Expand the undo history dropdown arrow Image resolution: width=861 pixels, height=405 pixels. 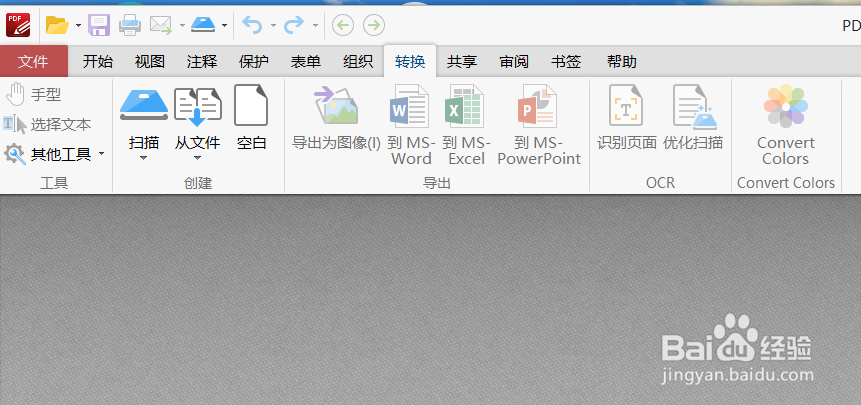click(x=273, y=25)
